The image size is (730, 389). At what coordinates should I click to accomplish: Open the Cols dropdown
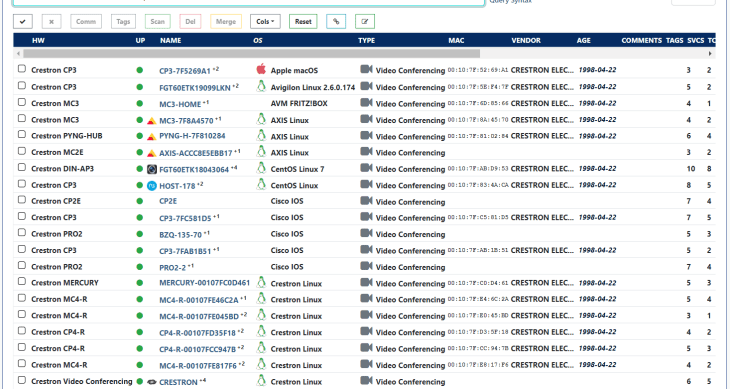coord(265,21)
